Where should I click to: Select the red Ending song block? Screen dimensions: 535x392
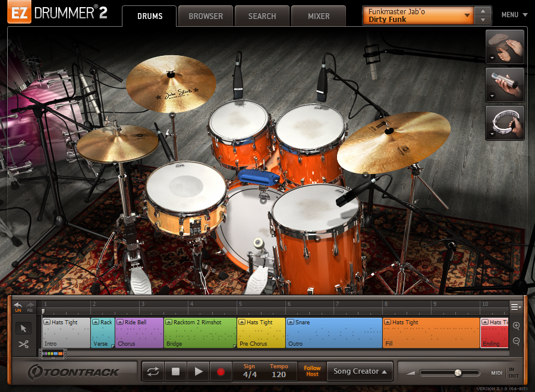[x=495, y=333]
